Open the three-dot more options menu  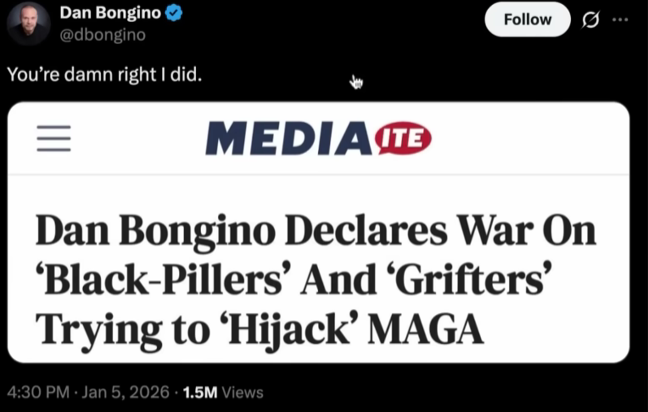[620, 19]
